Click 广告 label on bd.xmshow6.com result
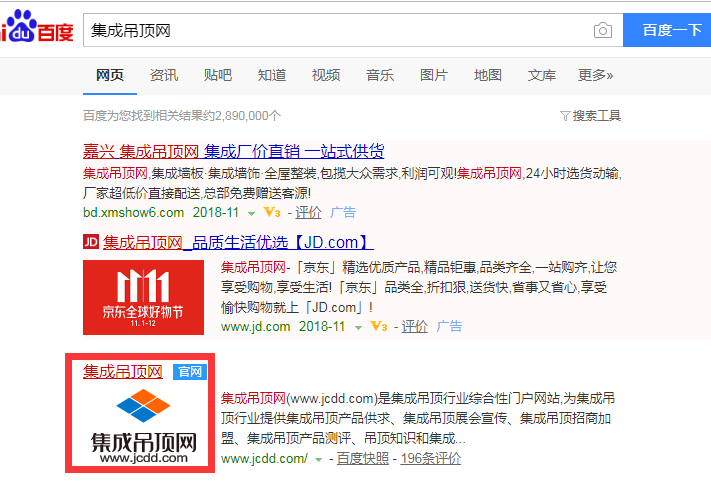This screenshot has width=711, height=481. tap(343, 212)
